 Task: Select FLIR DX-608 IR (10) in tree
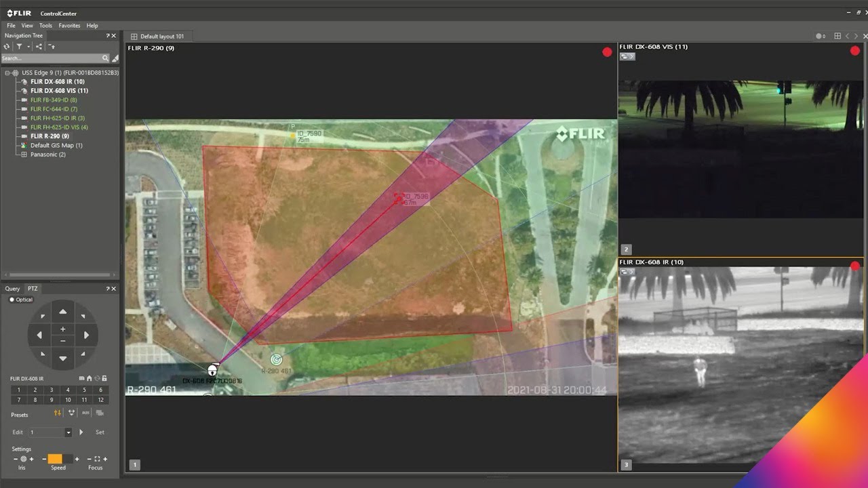(x=58, y=81)
